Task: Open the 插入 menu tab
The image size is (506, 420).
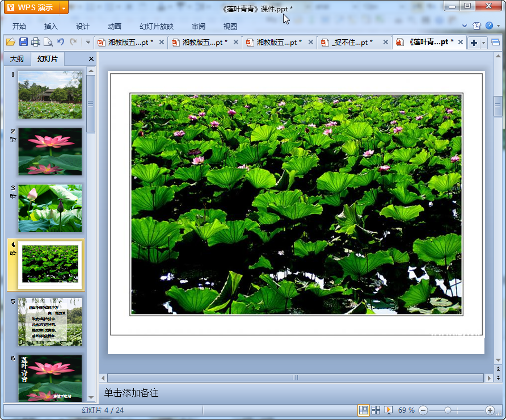Action: (50, 27)
